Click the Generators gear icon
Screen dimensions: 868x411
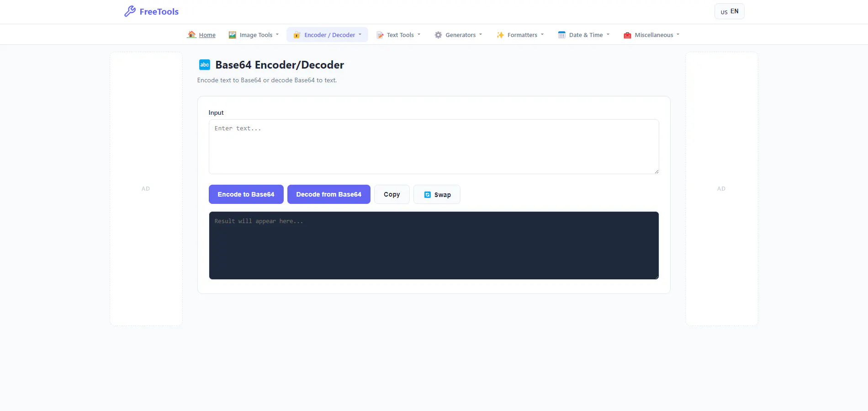[438, 35]
